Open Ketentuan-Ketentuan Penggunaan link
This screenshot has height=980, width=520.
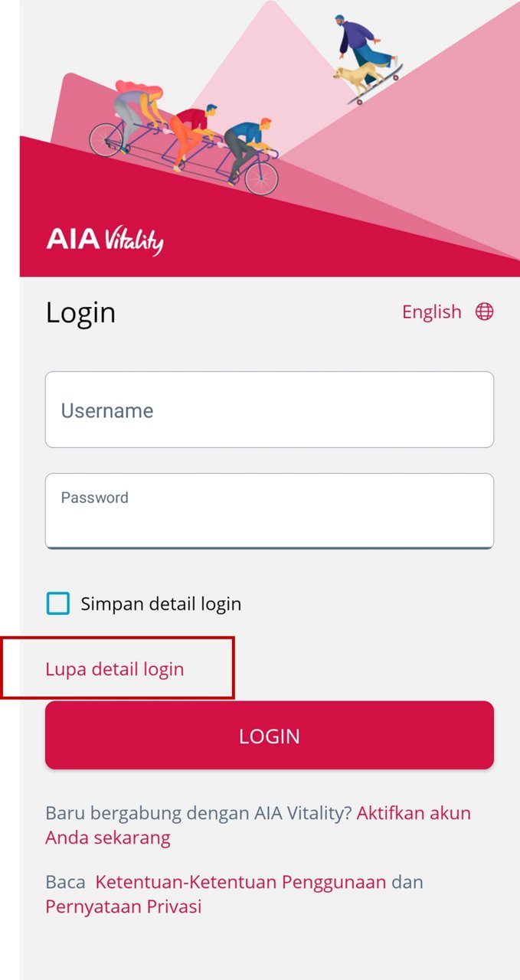(x=240, y=882)
